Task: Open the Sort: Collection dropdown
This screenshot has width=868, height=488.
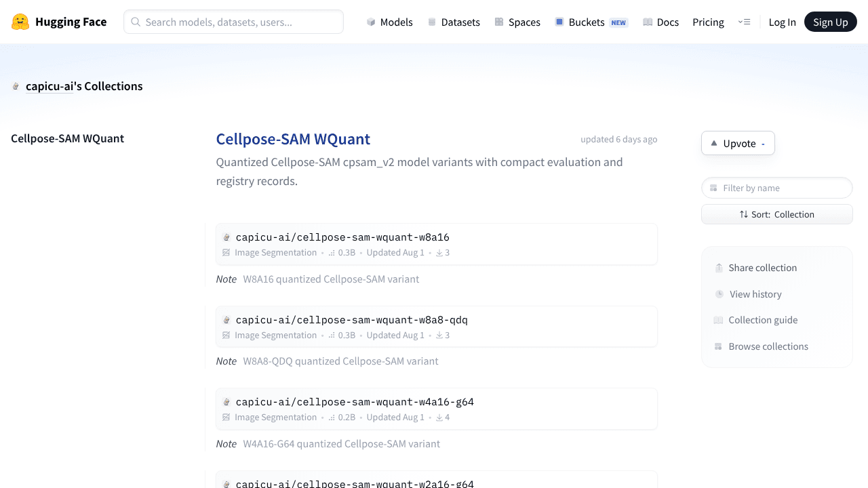Action: [777, 214]
